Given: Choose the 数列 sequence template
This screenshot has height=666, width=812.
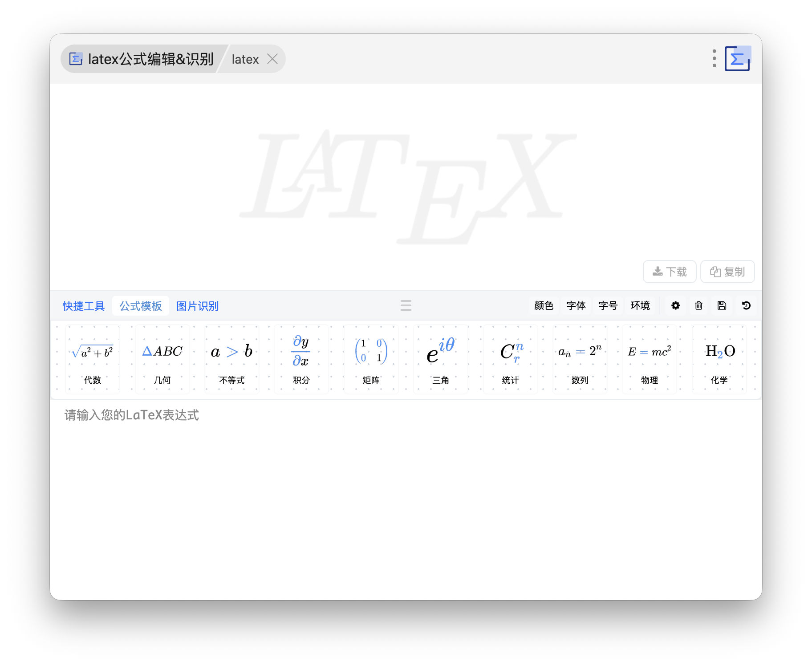Looking at the screenshot, I should 580,359.
